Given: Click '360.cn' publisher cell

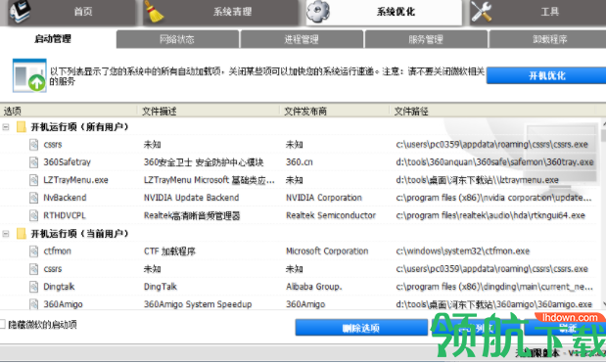Looking at the screenshot, I should 300,162.
